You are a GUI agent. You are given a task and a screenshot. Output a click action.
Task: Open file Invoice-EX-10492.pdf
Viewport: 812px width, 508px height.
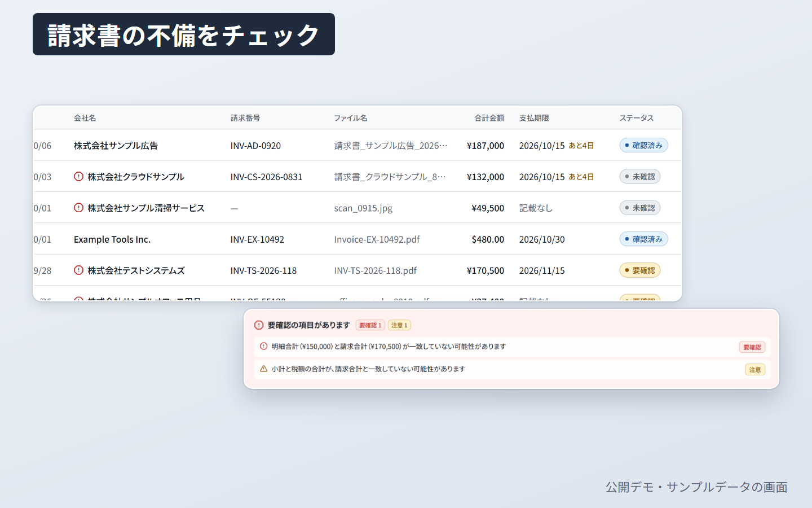point(377,239)
